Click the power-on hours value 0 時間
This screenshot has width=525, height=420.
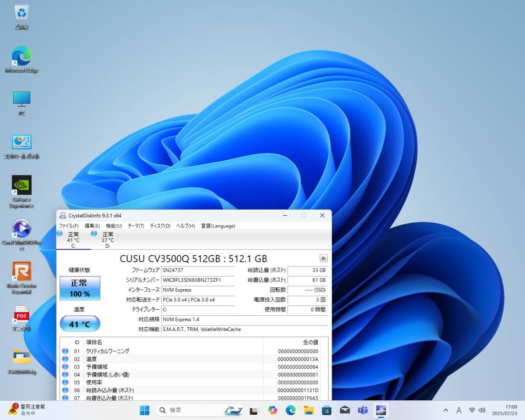308,309
